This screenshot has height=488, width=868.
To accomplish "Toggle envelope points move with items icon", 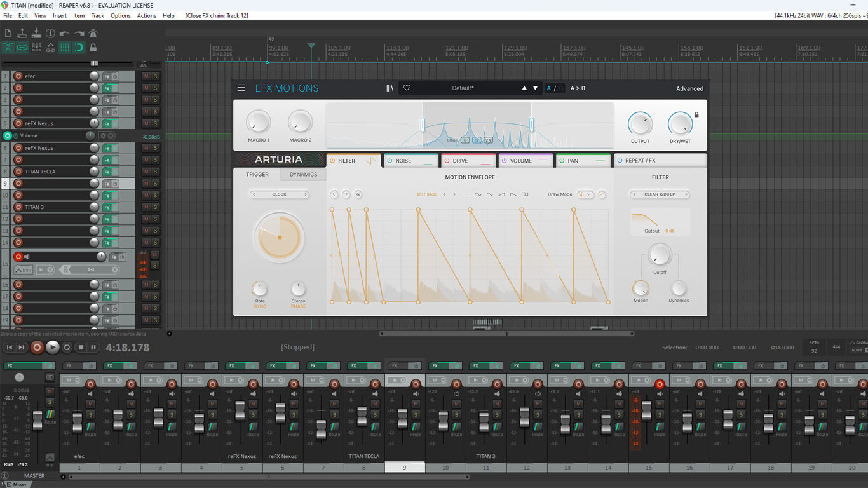I will pos(50,47).
